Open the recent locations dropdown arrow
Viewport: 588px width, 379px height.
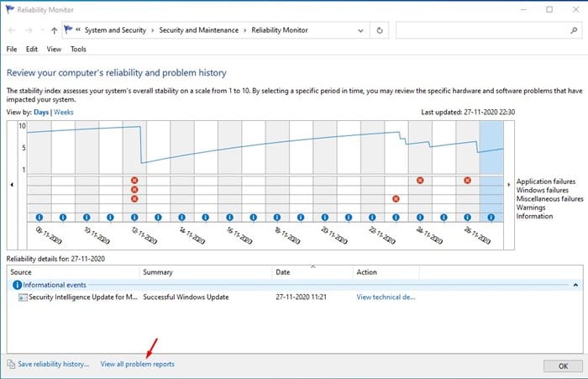(42, 30)
